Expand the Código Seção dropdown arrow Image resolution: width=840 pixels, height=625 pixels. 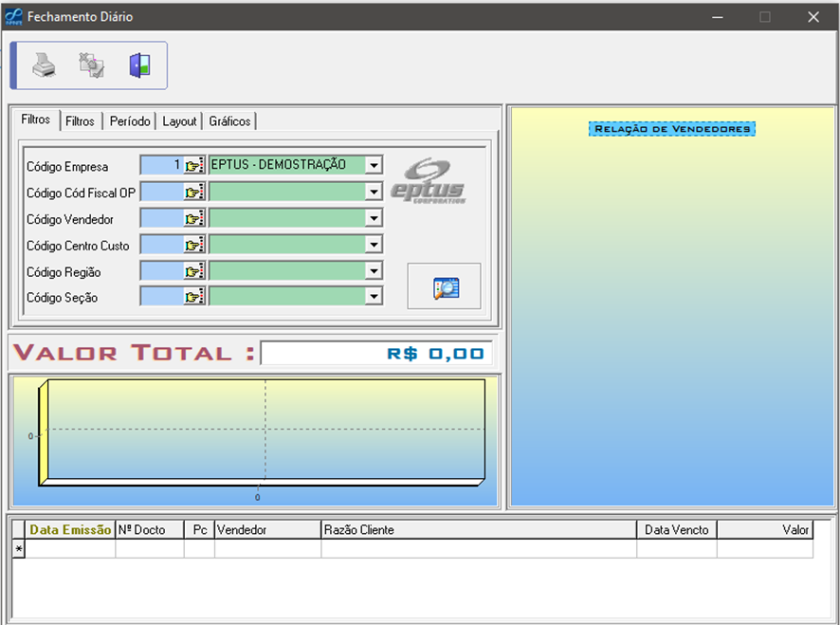(x=374, y=297)
